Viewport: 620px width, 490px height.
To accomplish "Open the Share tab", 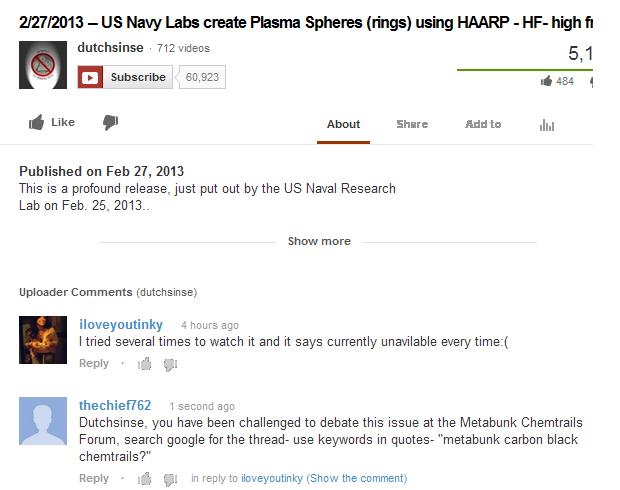I will pos(411,124).
